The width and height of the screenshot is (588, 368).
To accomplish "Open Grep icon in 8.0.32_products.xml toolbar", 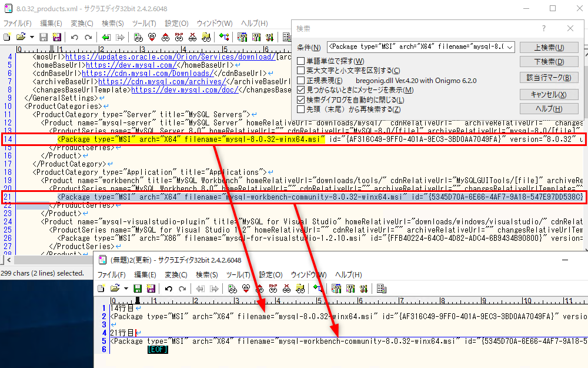I will pyautogui.click(x=206, y=37).
